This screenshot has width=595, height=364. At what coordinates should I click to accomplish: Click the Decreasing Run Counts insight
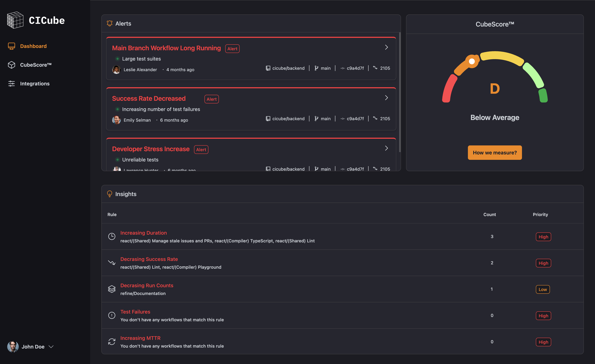[x=146, y=285]
